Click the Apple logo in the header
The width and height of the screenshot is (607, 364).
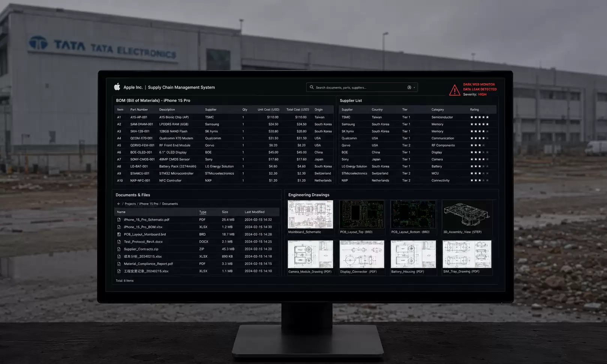117,87
